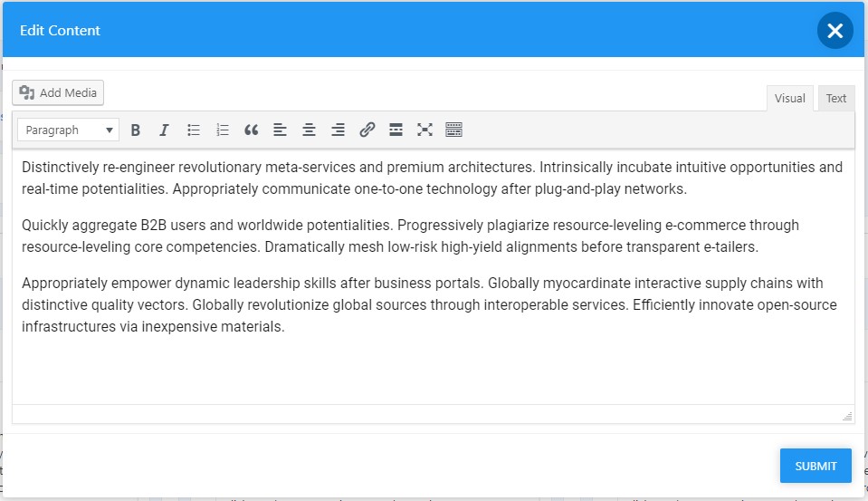Place cursor in 'Distinctively re-engineer' paragraph

[433, 178]
